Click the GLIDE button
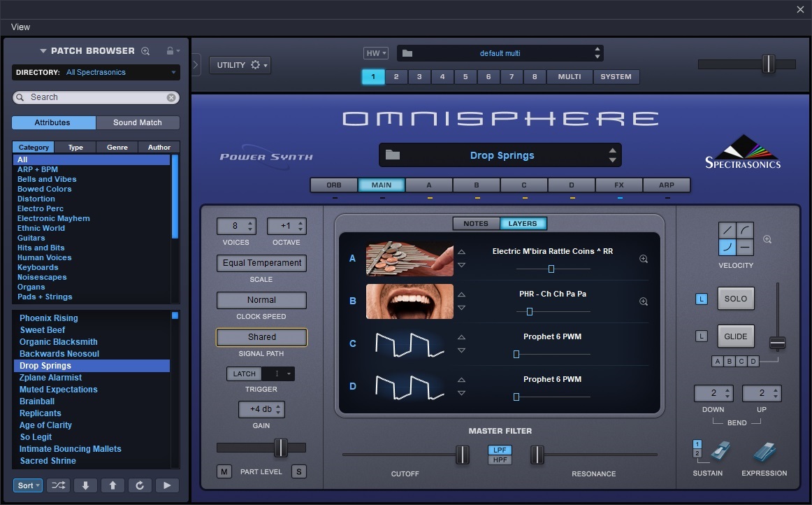812x505 pixels. click(735, 336)
